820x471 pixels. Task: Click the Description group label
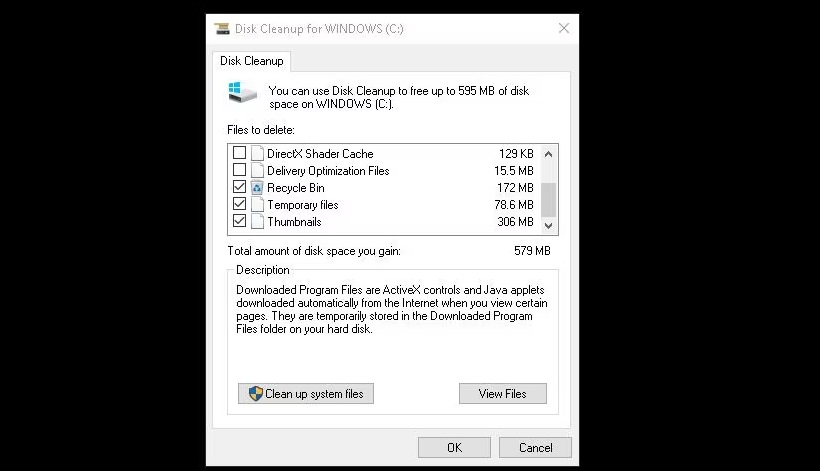click(x=263, y=270)
